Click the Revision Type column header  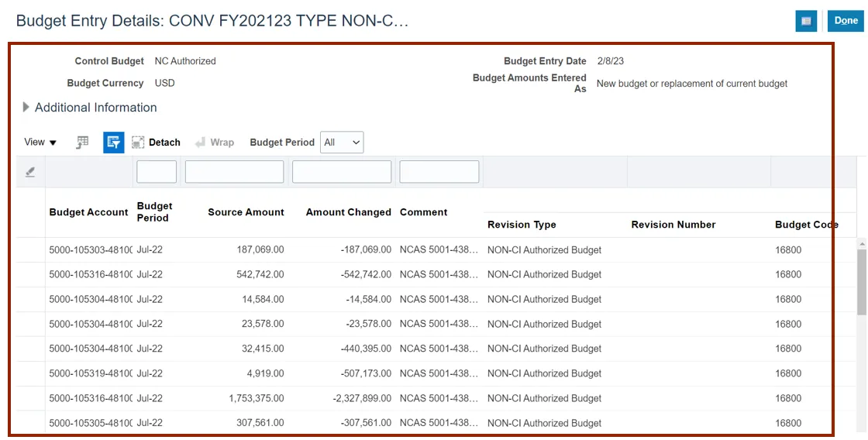tap(522, 225)
